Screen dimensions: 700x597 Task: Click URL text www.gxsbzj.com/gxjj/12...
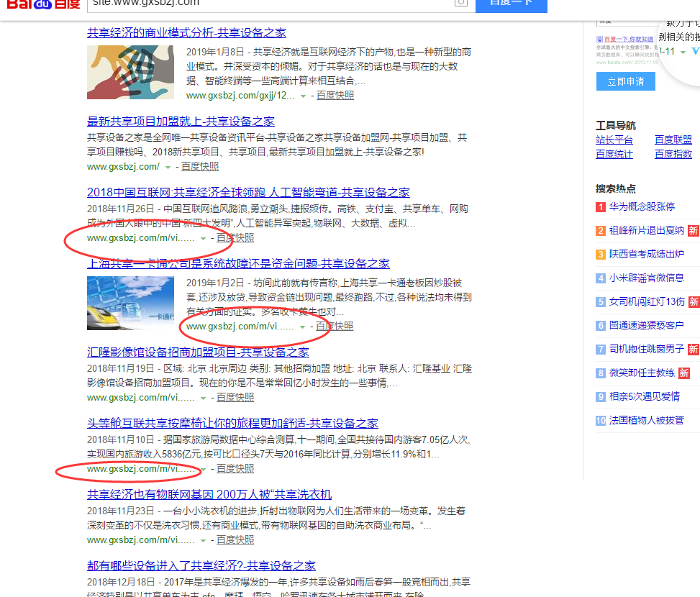click(x=240, y=96)
